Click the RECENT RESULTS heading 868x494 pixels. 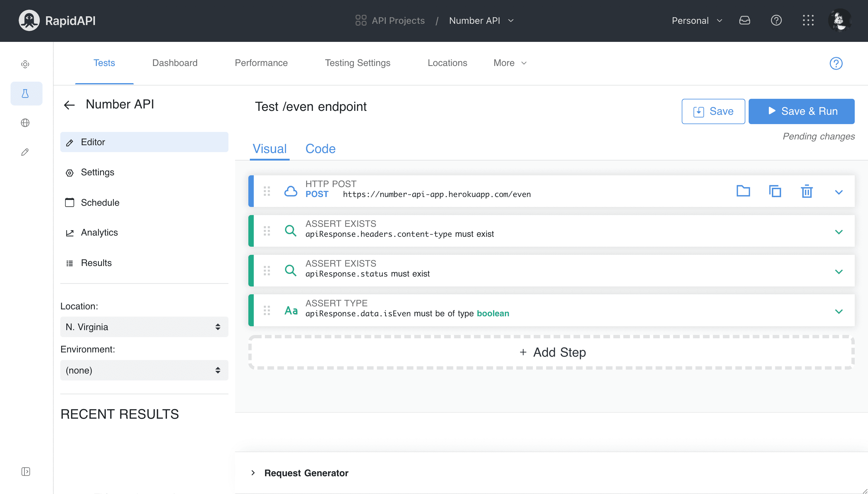point(119,414)
